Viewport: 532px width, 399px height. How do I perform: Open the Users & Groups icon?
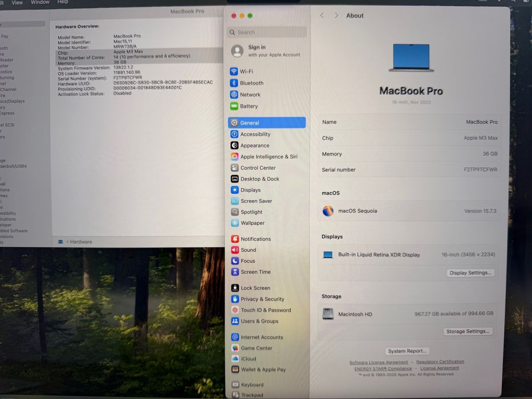point(235,321)
